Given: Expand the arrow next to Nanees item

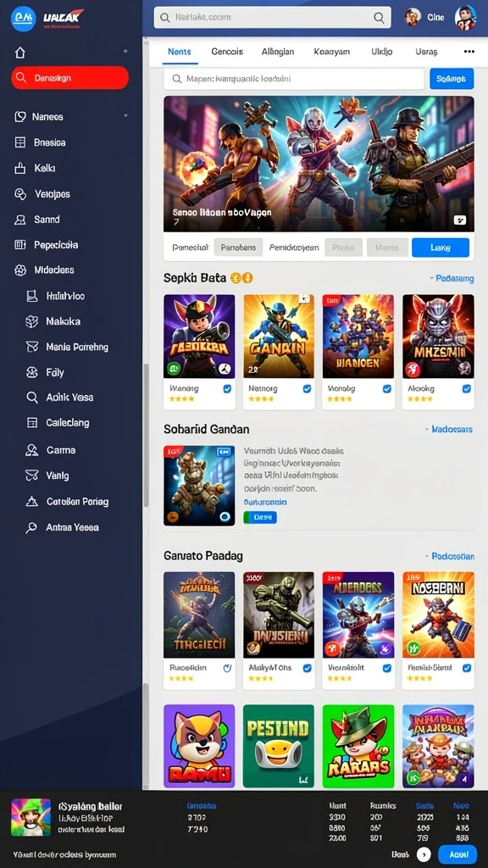Looking at the screenshot, I should (125, 115).
